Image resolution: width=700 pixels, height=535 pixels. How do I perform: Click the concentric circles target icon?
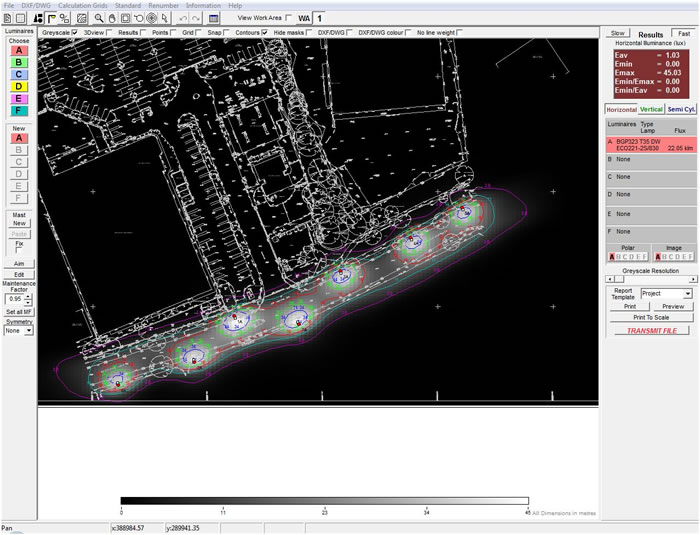click(x=152, y=18)
